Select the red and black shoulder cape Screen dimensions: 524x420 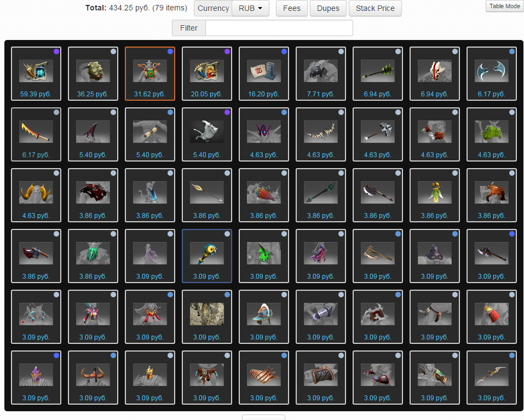tap(93, 195)
